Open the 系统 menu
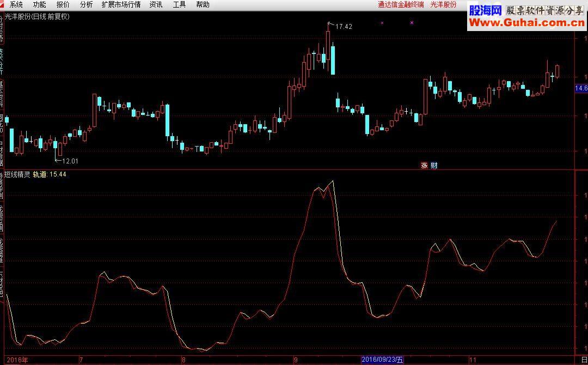 (16, 4)
